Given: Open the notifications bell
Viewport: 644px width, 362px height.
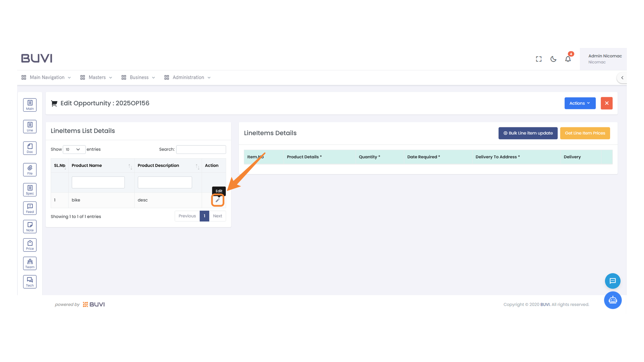Looking at the screenshot, I should (x=568, y=59).
